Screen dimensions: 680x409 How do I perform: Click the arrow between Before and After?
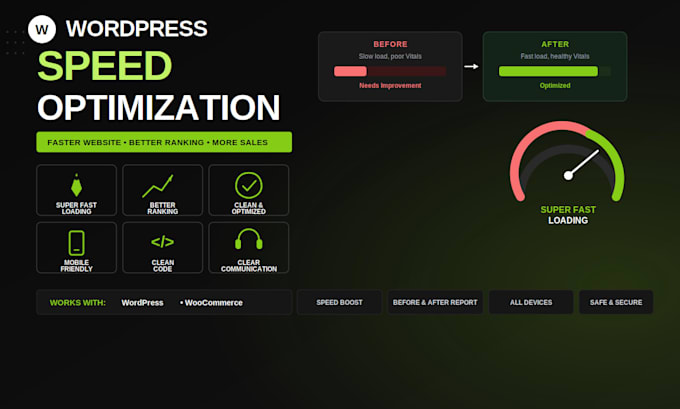click(x=471, y=66)
